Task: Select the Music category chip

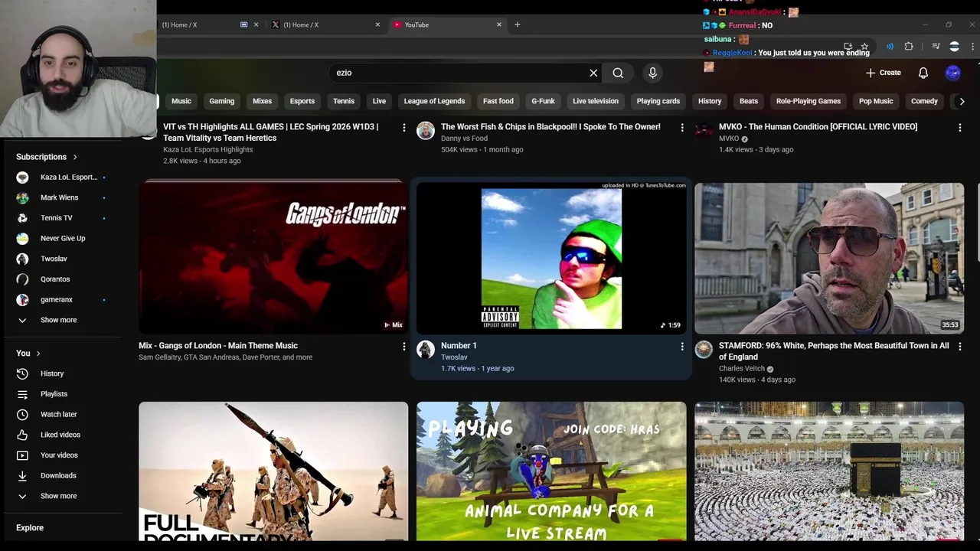Action: point(181,101)
